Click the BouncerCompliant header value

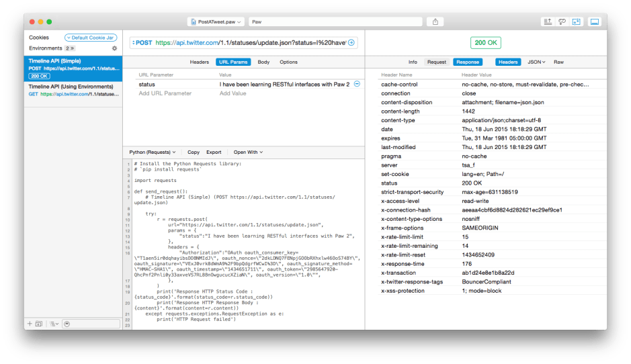(x=486, y=282)
